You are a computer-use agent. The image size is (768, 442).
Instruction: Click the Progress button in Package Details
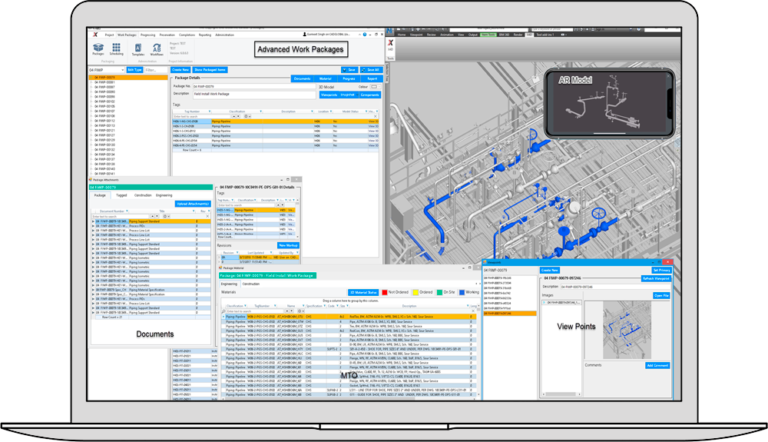349,79
